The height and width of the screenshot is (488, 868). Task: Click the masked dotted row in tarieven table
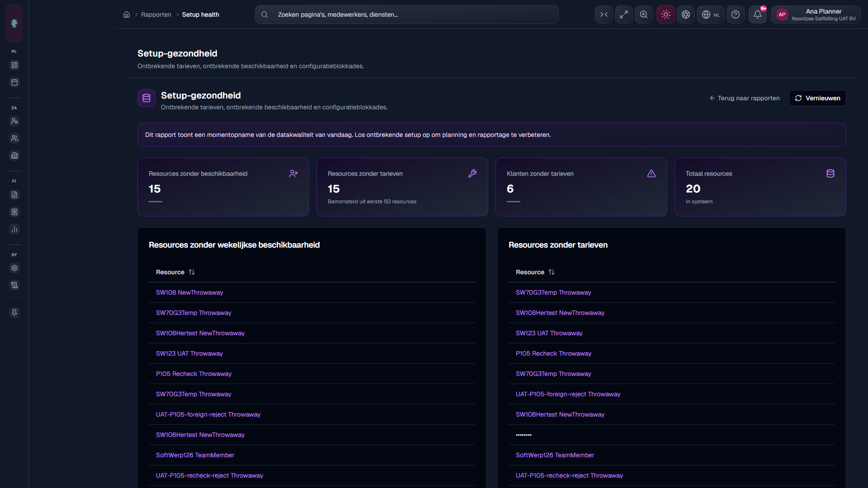click(x=672, y=435)
